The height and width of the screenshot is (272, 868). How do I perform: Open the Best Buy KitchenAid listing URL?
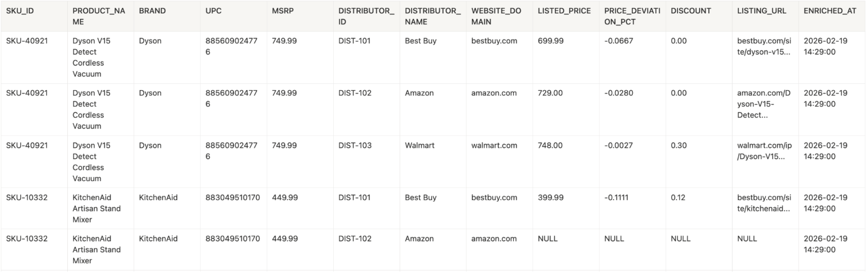click(764, 203)
